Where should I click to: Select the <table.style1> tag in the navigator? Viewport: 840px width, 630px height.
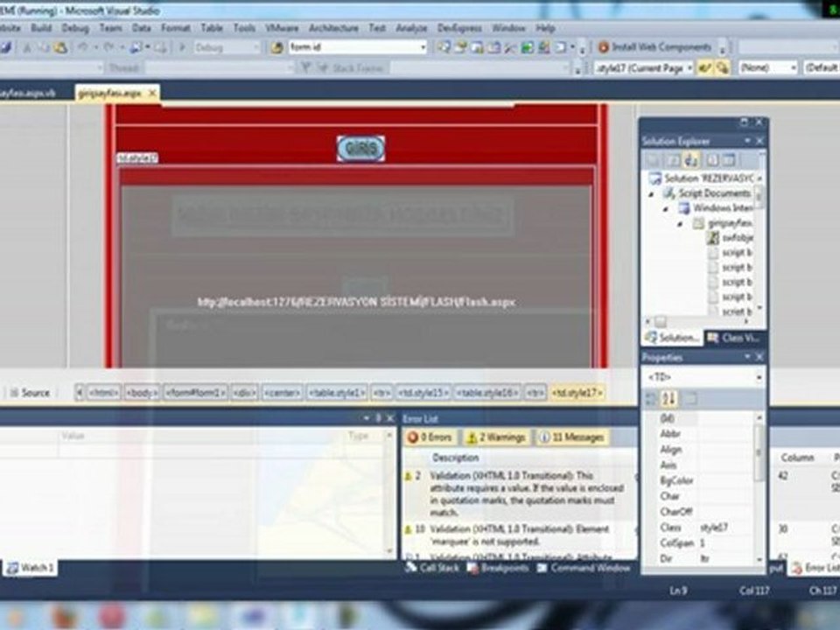pos(336,393)
